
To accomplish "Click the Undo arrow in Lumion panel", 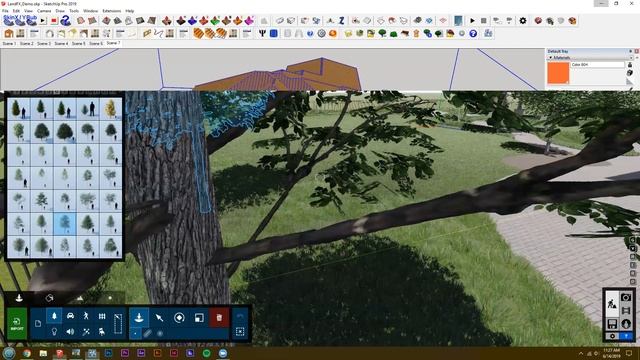I will 240,317.
